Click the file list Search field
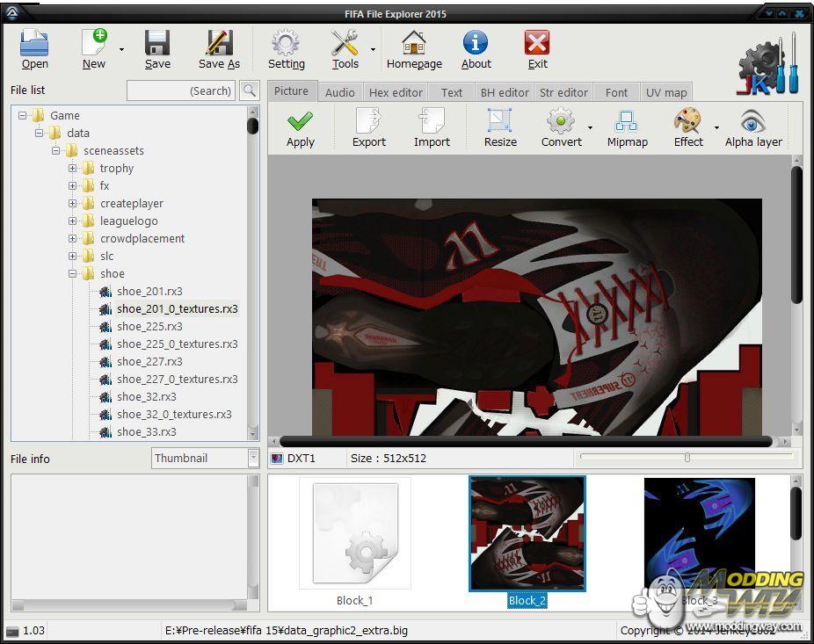Screen dimensions: 814x644 pyautogui.click(x=181, y=90)
